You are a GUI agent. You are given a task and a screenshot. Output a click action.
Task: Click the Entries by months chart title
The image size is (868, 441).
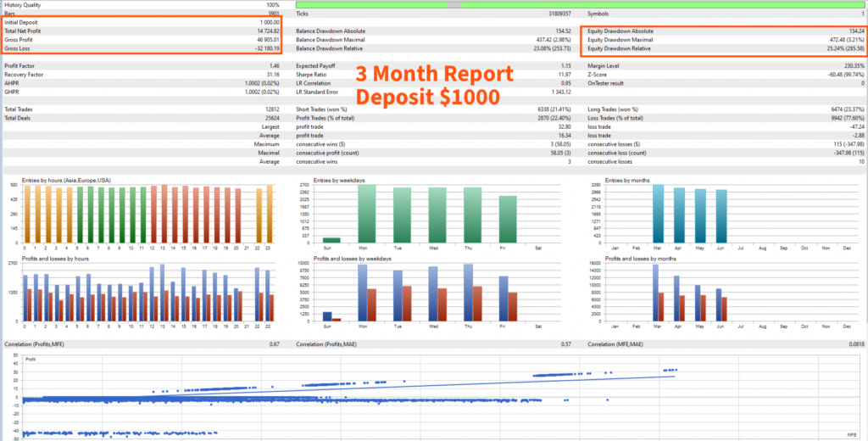point(628,181)
